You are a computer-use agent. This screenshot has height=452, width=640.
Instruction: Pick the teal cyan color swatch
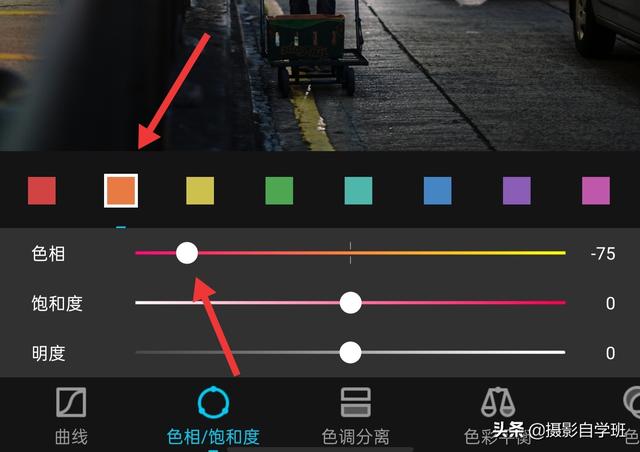[x=358, y=191]
